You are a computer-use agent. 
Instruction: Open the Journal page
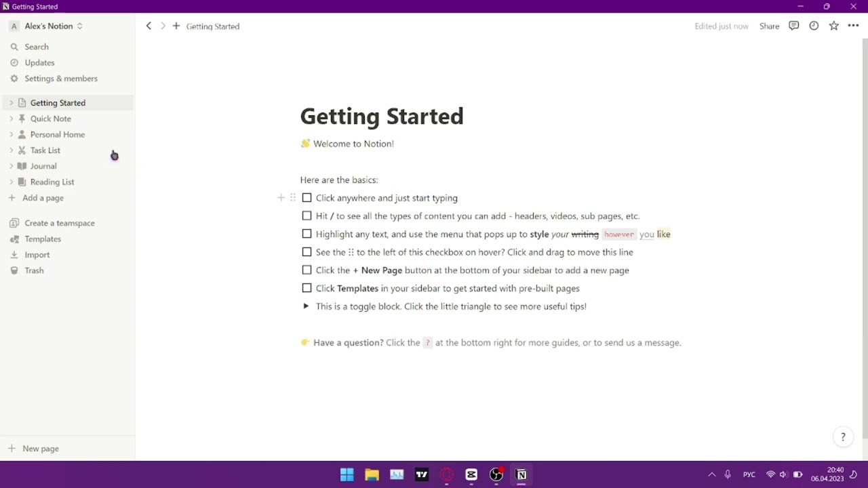pos(43,166)
